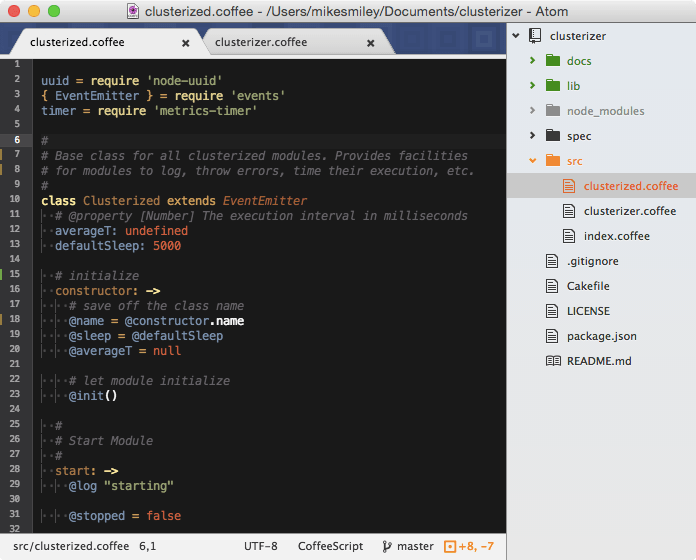Click the green macOS zoom button

coord(54,11)
